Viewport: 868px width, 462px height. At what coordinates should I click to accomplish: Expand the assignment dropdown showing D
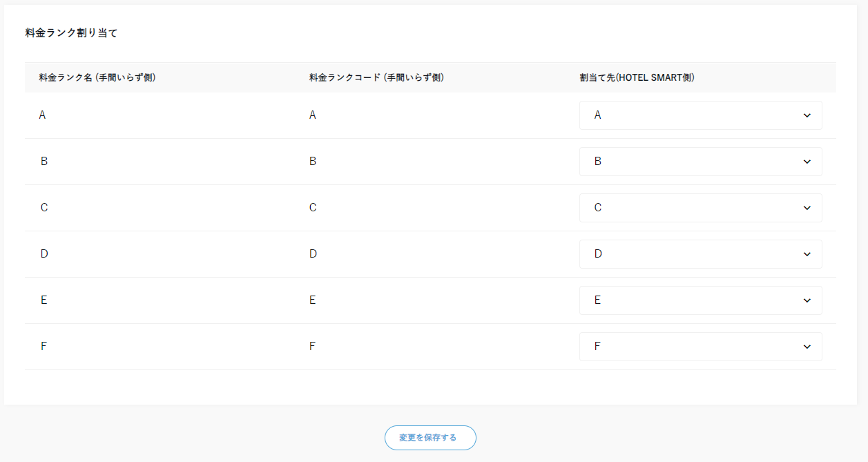pyautogui.click(x=700, y=254)
